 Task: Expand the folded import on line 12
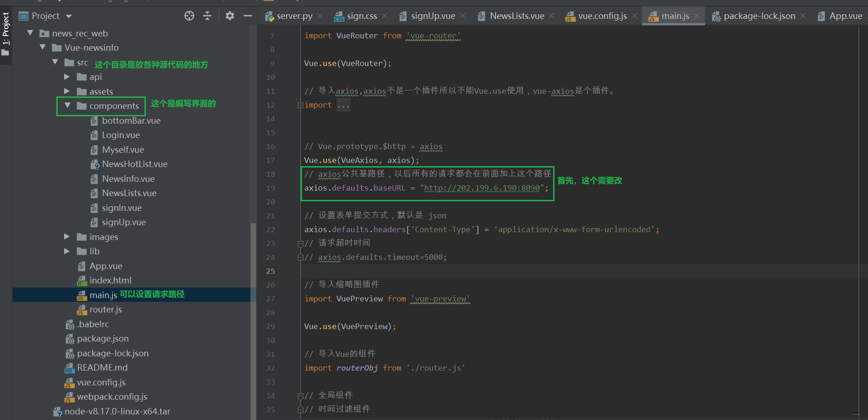(x=300, y=105)
